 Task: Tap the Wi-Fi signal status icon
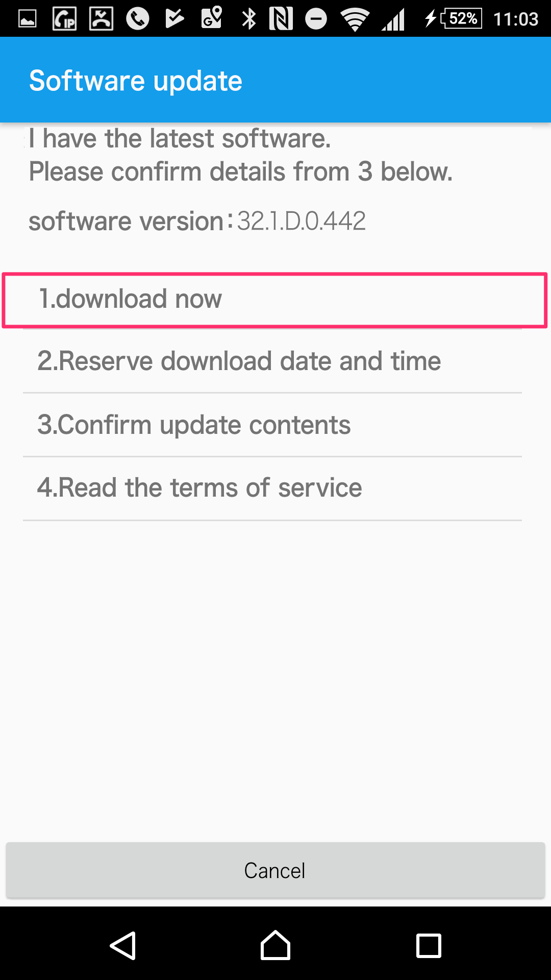click(x=355, y=19)
